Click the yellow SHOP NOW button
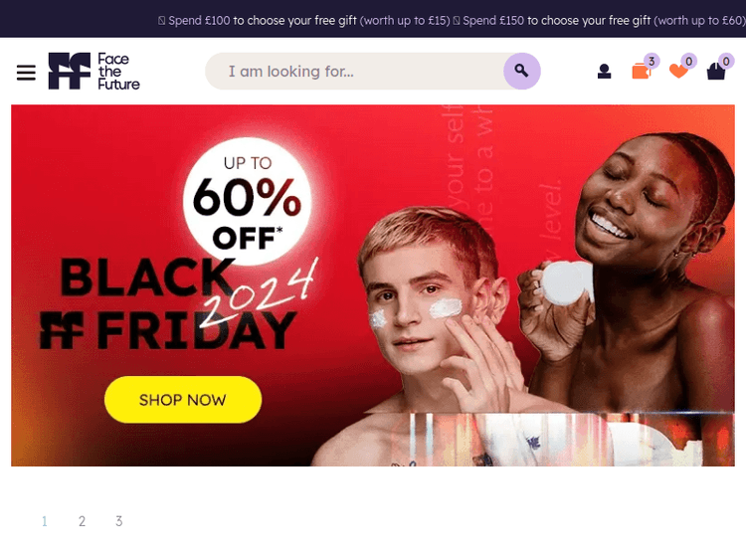Screen dimensions: 746x560 [183, 400]
